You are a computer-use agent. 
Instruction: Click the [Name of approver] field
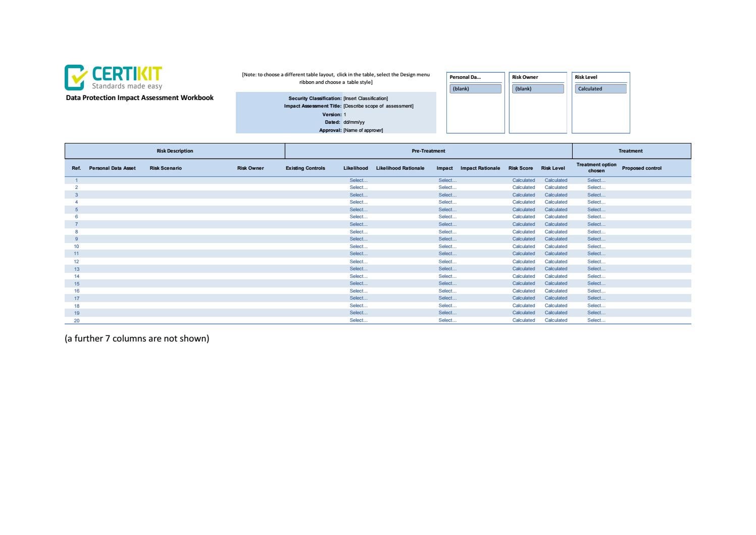pos(363,130)
